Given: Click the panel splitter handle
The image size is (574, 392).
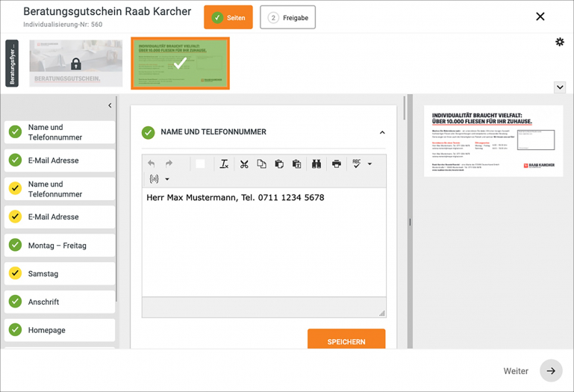Looking at the screenshot, I should pos(410,222).
